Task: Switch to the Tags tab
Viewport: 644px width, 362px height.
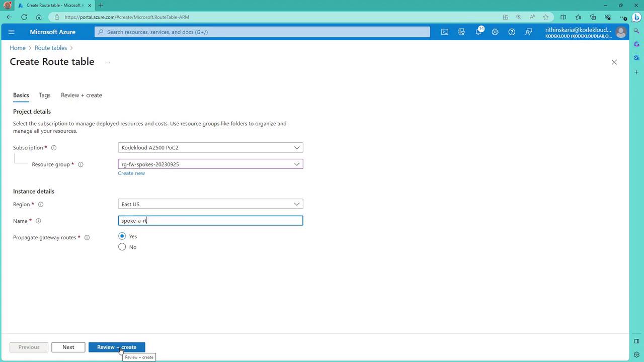Action: [x=45, y=95]
